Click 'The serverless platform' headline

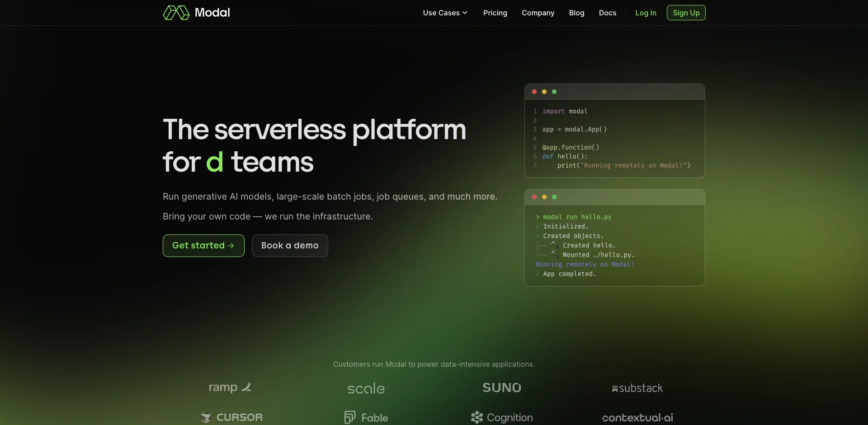tap(314, 130)
